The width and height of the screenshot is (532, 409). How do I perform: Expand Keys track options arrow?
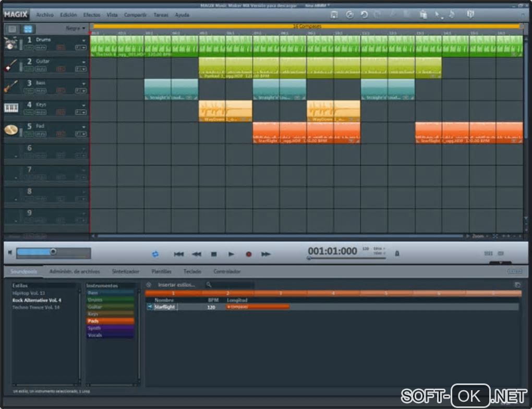click(84, 105)
